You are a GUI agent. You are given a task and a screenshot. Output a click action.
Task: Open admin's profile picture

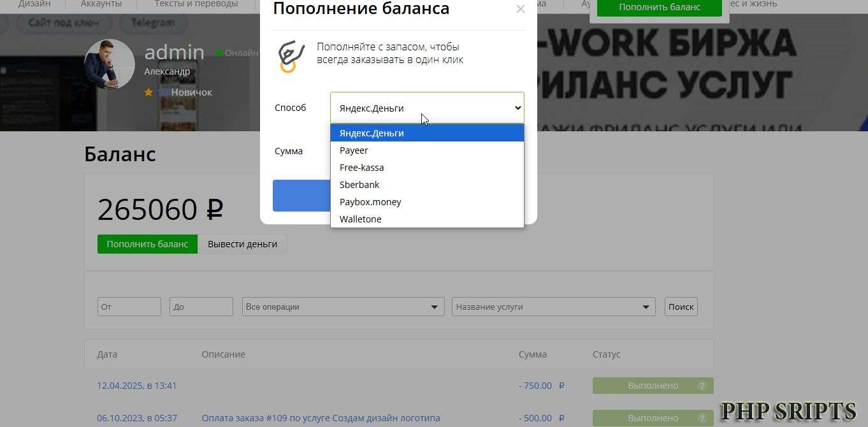tap(109, 64)
